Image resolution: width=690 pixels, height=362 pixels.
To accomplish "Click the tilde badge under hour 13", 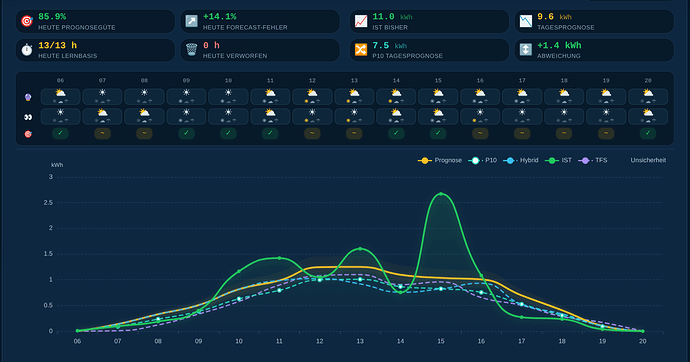I will coord(354,133).
